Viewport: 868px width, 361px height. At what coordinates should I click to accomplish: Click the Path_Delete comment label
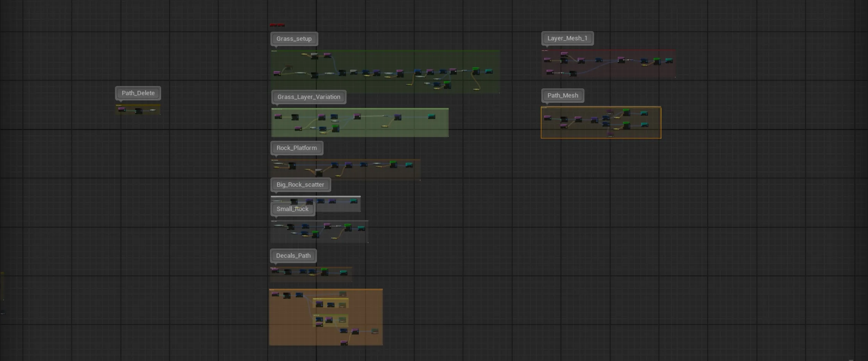138,93
